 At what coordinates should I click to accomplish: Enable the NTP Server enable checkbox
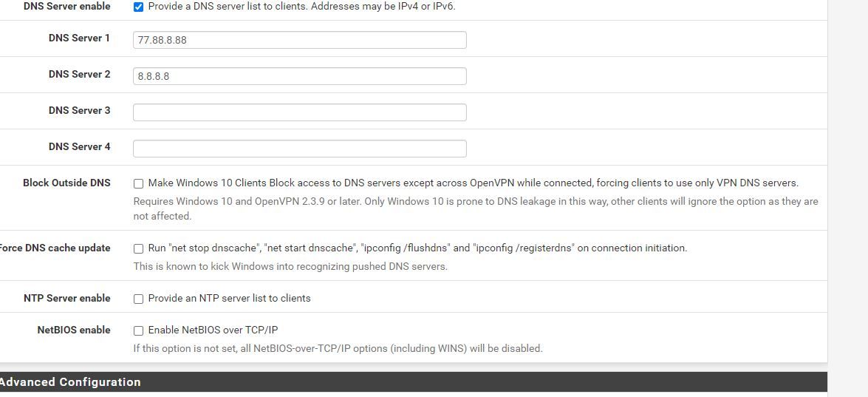[x=138, y=299]
